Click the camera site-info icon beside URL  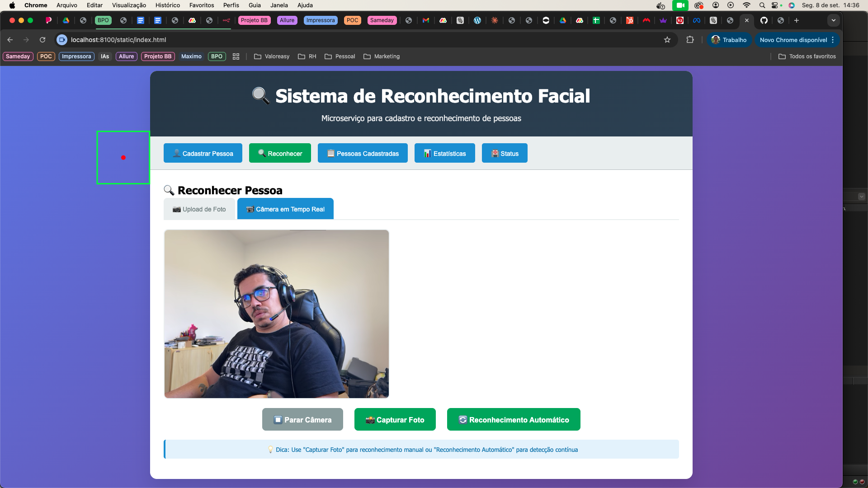(x=62, y=40)
